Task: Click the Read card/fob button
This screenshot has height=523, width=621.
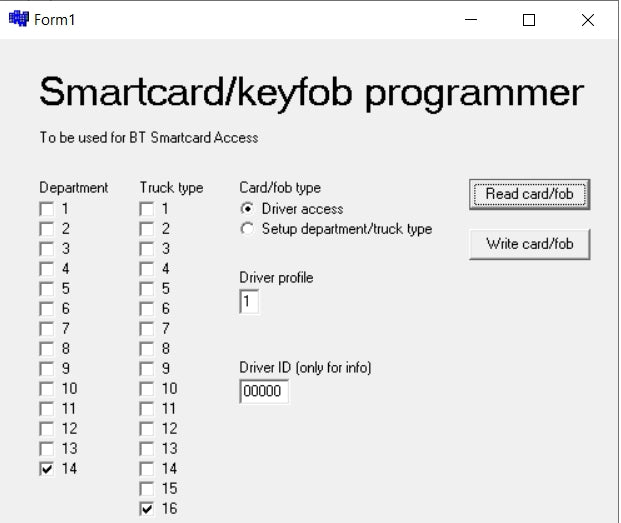Action: (529, 194)
